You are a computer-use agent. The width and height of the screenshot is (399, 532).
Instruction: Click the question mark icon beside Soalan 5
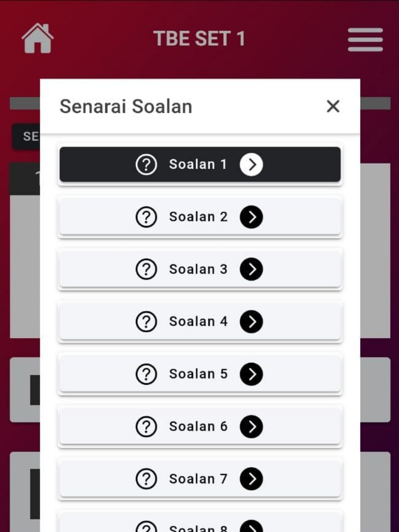pyautogui.click(x=146, y=374)
